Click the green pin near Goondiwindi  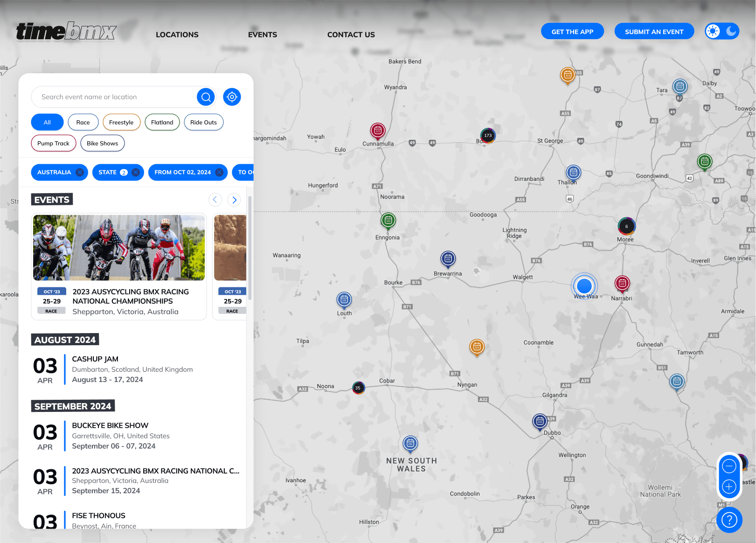coord(705,162)
